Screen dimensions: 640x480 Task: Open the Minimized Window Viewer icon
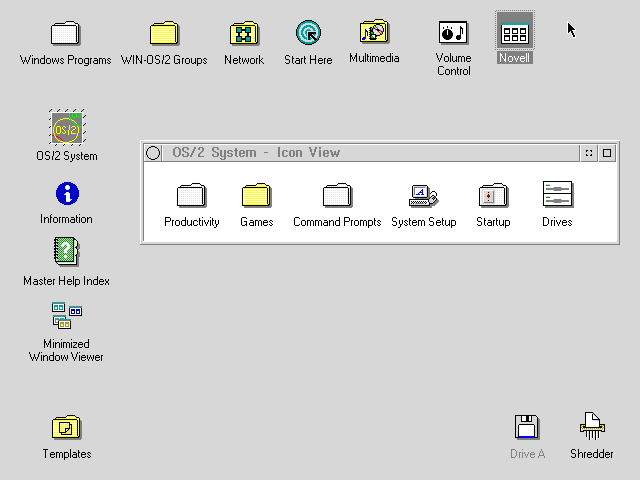[67, 316]
